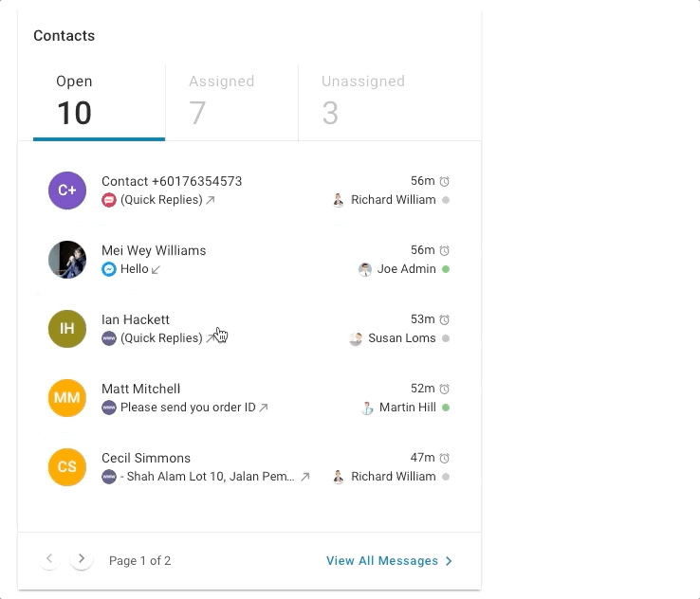The height and width of the screenshot is (599, 700).
Task: Click assignee Joe Admin on Mei's row
Action: tap(406, 269)
